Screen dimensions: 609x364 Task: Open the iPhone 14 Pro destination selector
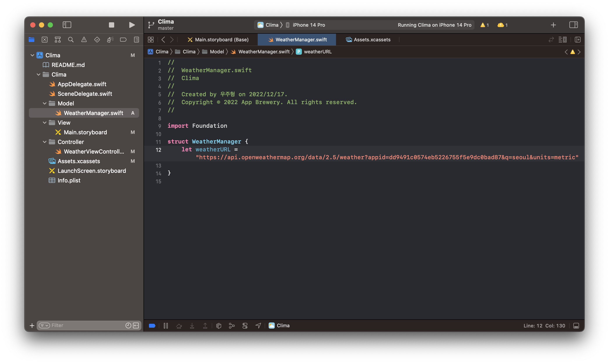(309, 25)
